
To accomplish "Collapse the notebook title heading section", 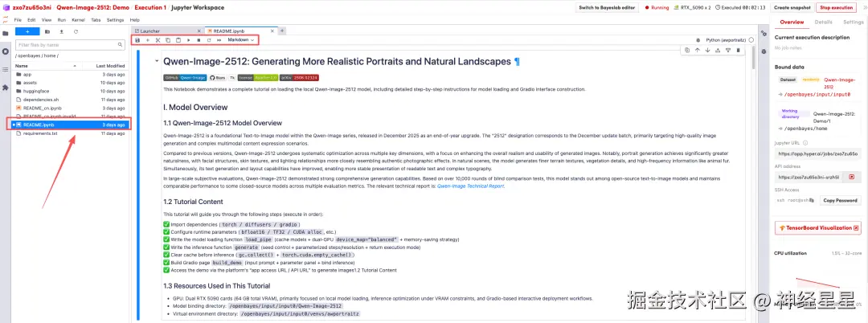I will [157, 61].
